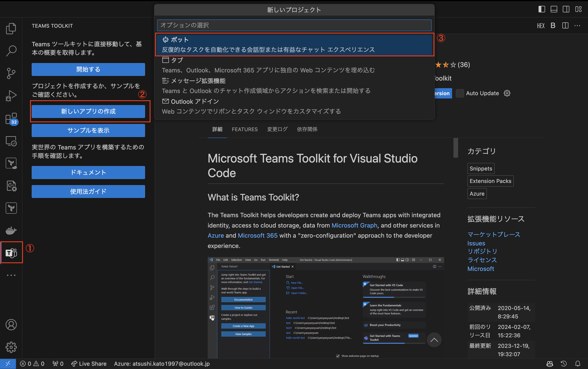Screen dimensions: 588x369
Task: Switch to the FEATURES tab
Action: pyautogui.click(x=245, y=129)
